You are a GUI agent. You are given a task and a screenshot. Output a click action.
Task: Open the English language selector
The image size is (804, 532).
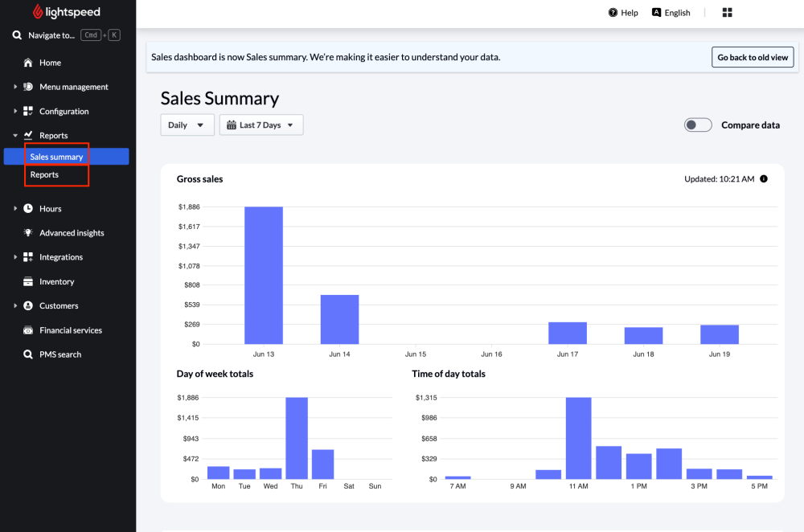(x=671, y=12)
